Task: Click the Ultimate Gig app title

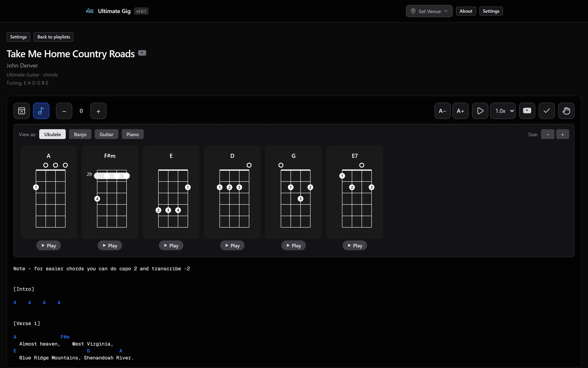Action: click(114, 11)
